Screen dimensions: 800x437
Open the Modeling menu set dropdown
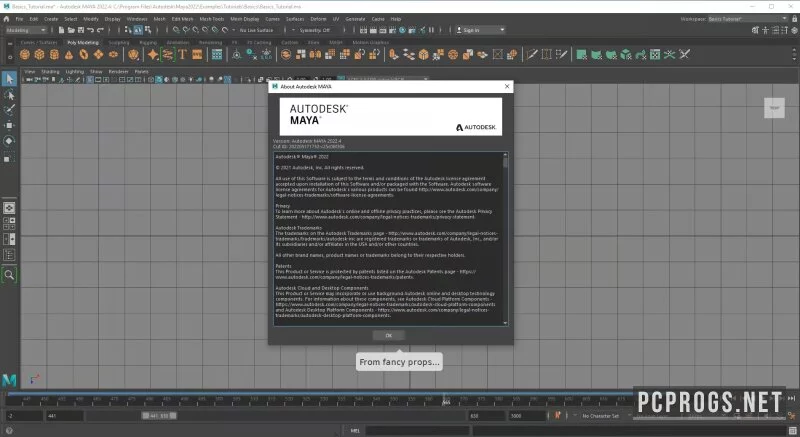tap(26, 30)
